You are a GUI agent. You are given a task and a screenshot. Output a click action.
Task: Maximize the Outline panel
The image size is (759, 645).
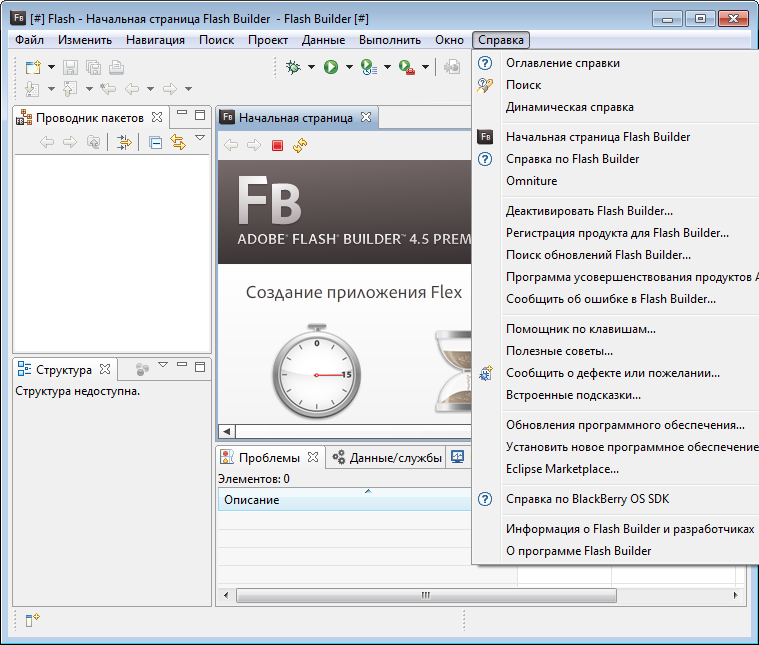pyautogui.click(x=200, y=367)
